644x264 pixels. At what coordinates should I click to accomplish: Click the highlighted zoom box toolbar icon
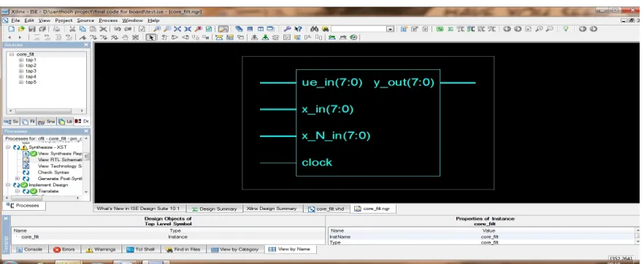click(223, 29)
